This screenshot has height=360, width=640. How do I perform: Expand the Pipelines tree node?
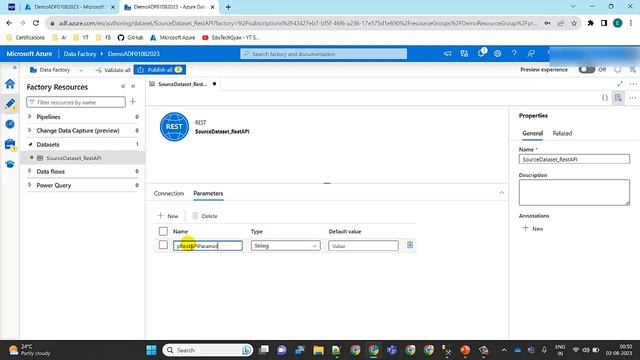(x=29, y=117)
